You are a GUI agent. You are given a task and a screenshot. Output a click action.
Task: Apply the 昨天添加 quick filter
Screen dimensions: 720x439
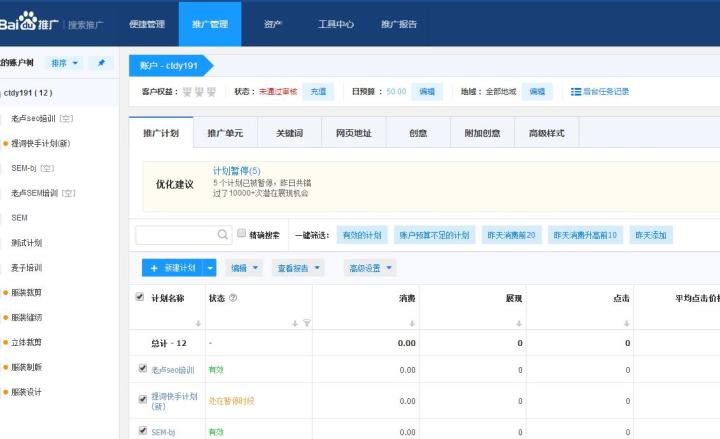(x=651, y=235)
